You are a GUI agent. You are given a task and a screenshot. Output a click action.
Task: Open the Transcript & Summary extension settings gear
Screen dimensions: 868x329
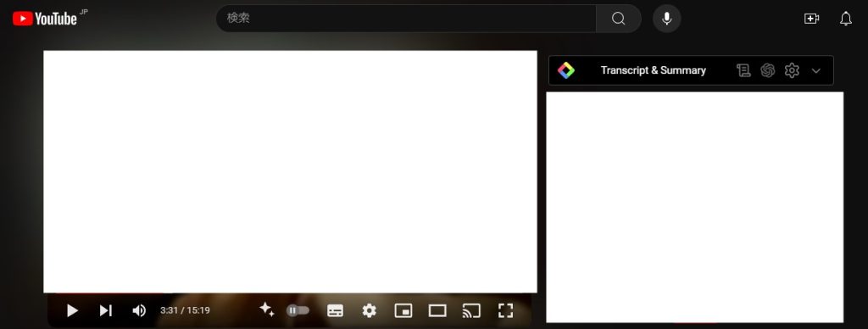click(x=793, y=70)
